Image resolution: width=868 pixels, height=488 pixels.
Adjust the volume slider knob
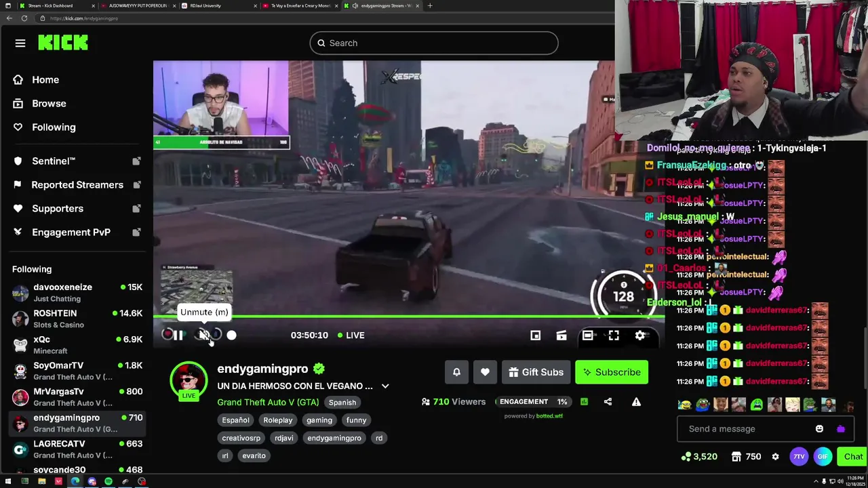231,335
